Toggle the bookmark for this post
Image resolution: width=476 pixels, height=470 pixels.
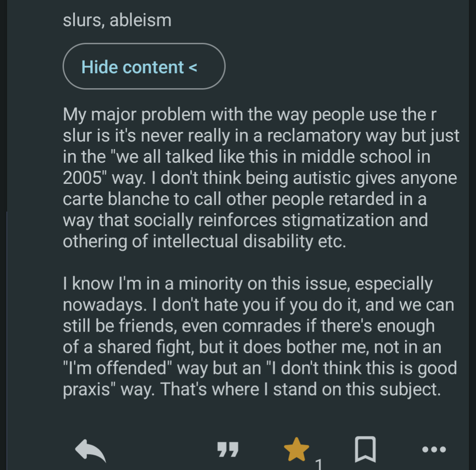coord(365,449)
